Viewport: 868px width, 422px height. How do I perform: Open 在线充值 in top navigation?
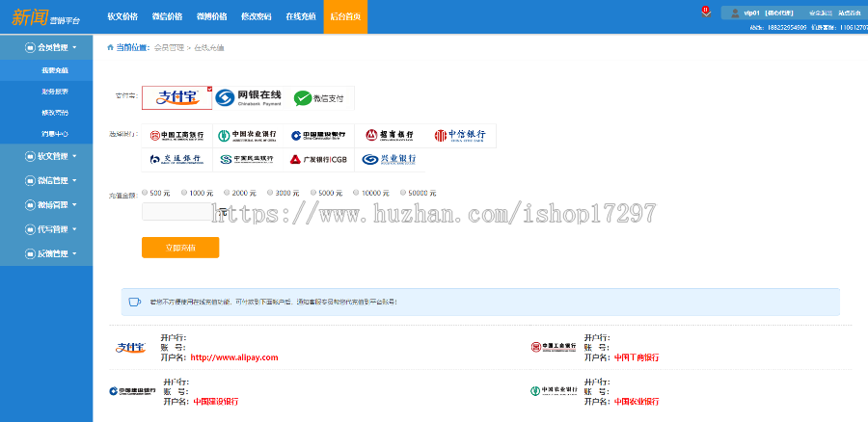click(x=301, y=16)
